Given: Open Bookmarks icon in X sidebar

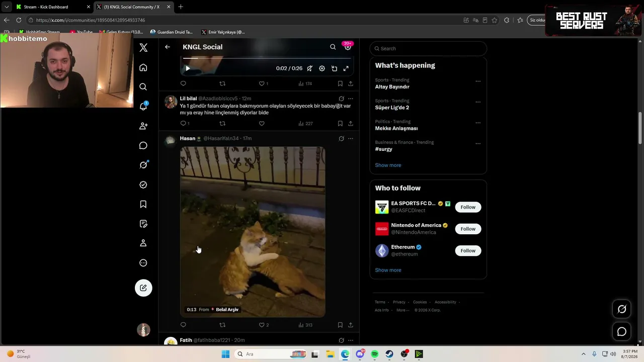Looking at the screenshot, I should click(x=143, y=204).
